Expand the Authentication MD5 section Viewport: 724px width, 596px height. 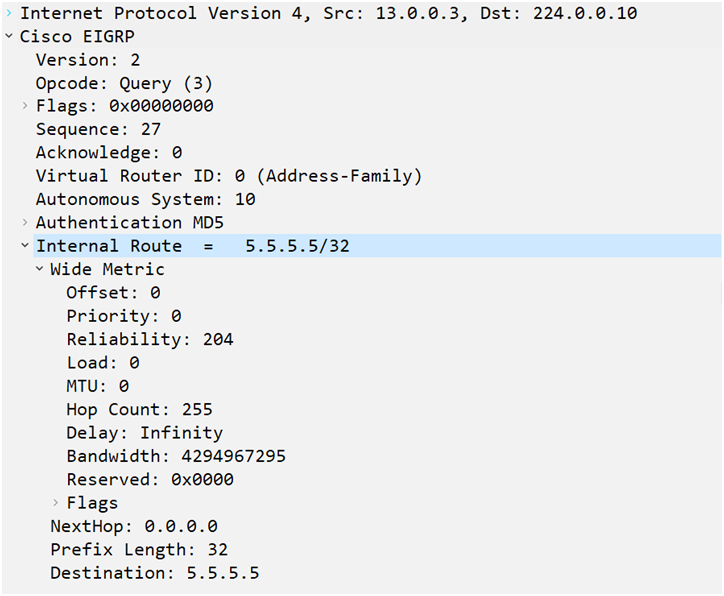click(25, 223)
